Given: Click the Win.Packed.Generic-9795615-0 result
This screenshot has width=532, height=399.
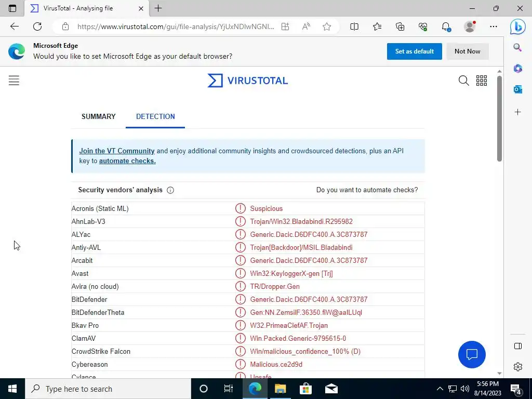Looking at the screenshot, I should click(x=298, y=338).
